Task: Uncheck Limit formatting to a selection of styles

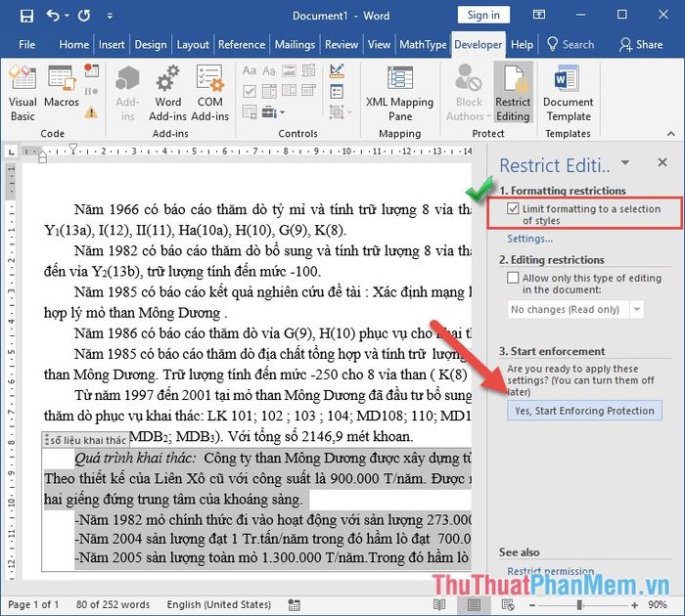Action: pos(513,208)
